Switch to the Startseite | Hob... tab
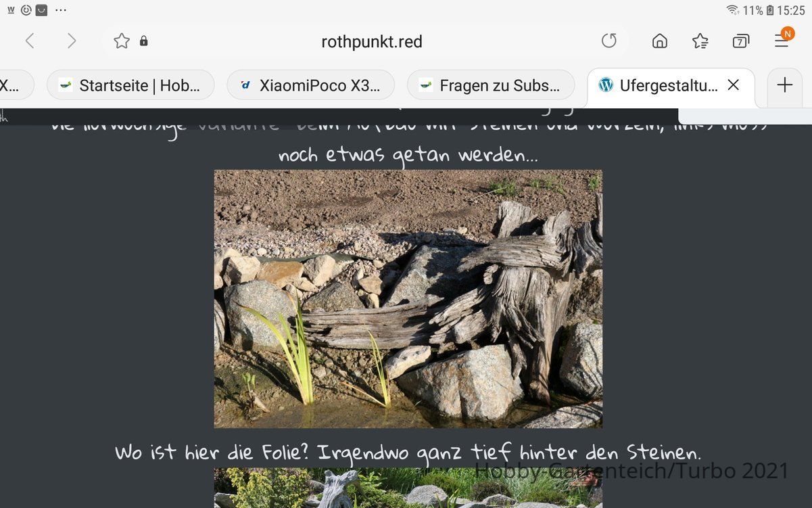The image size is (812, 508). pyautogui.click(x=130, y=85)
